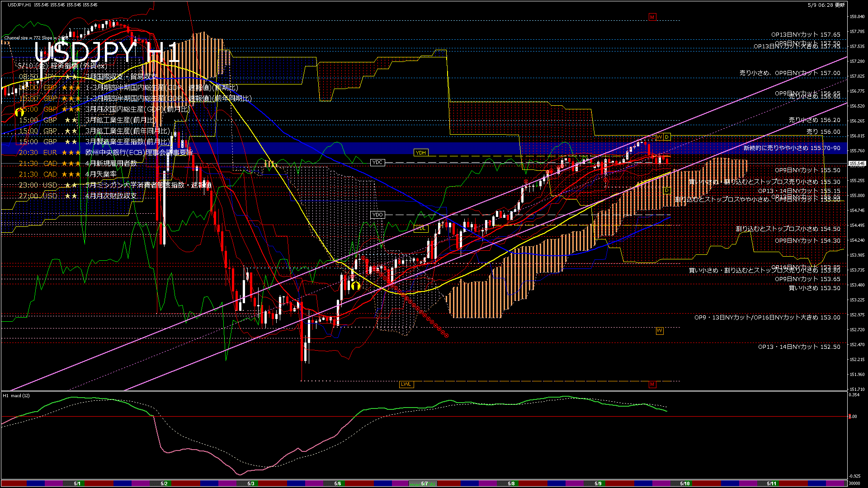Click the lower weekly W pivot marker
Viewport: 868px width, 488px height.
point(659,331)
